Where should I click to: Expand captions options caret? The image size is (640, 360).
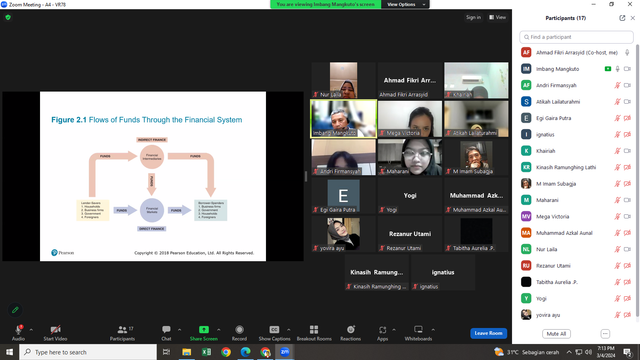pos(289,330)
